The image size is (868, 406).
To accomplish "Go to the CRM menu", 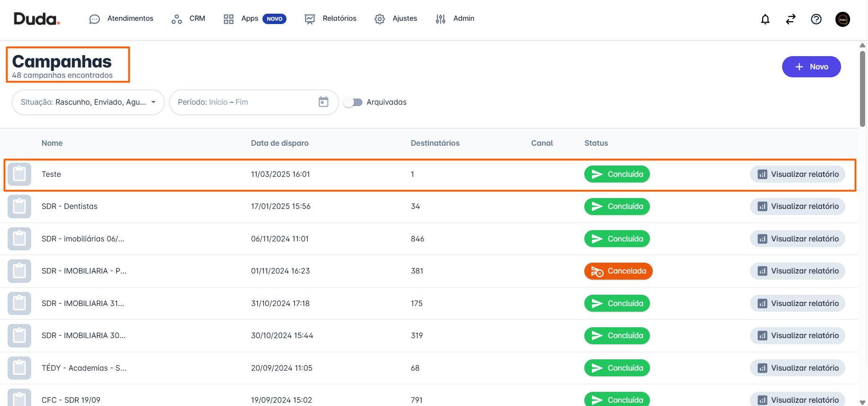I will (x=188, y=19).
